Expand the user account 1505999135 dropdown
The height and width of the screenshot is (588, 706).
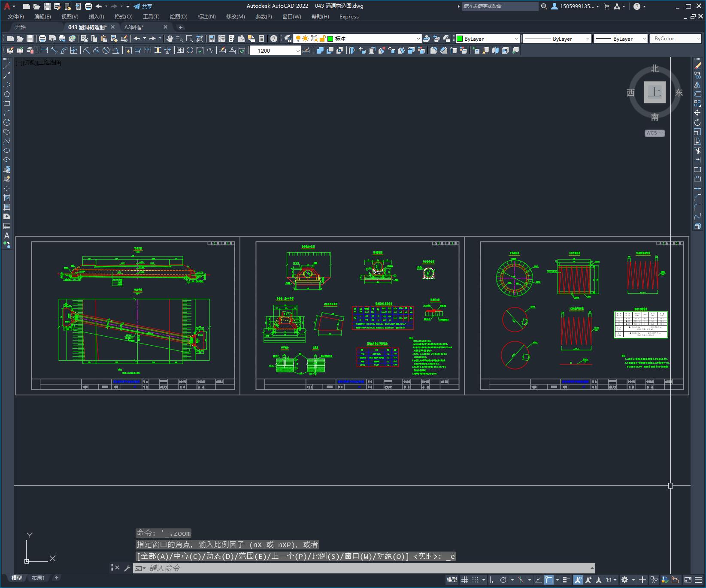tap(575, 6)
